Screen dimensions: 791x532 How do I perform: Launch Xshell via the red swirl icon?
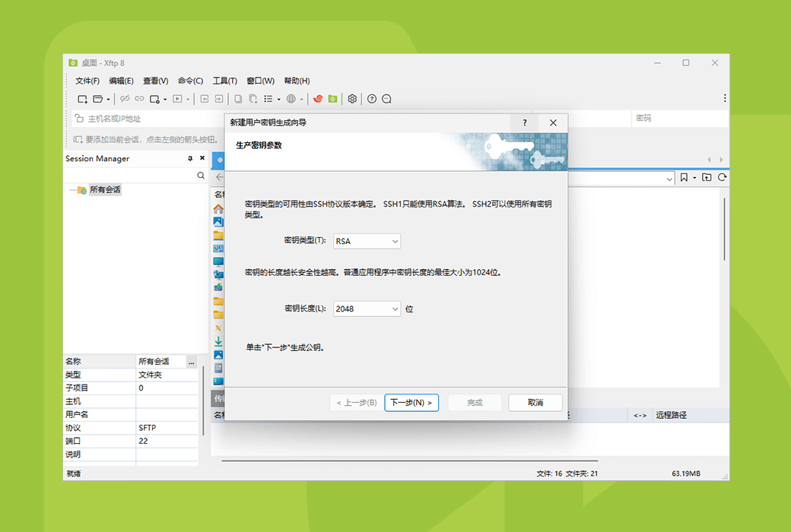click(x=318, y=99)
